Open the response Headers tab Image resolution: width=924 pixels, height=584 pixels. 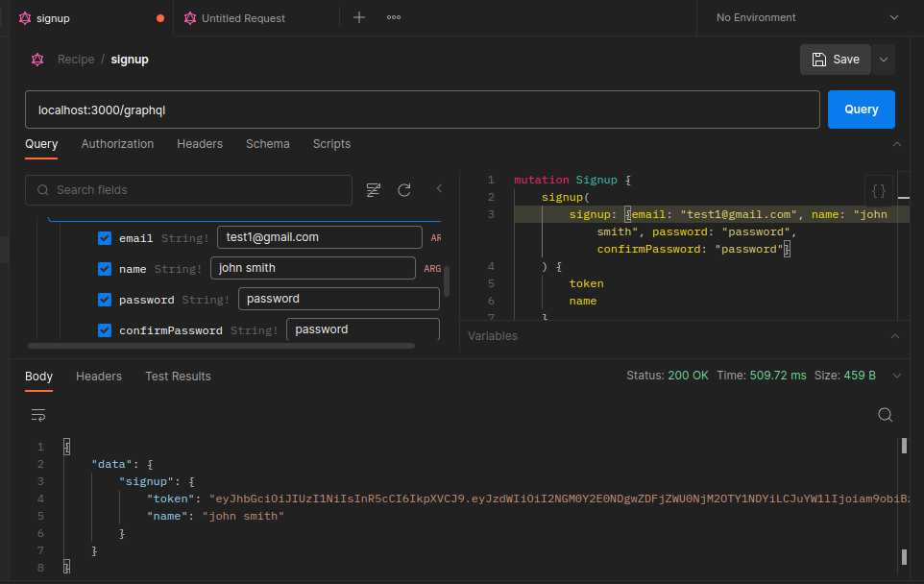pyautogui.click(x=99, y=376)
